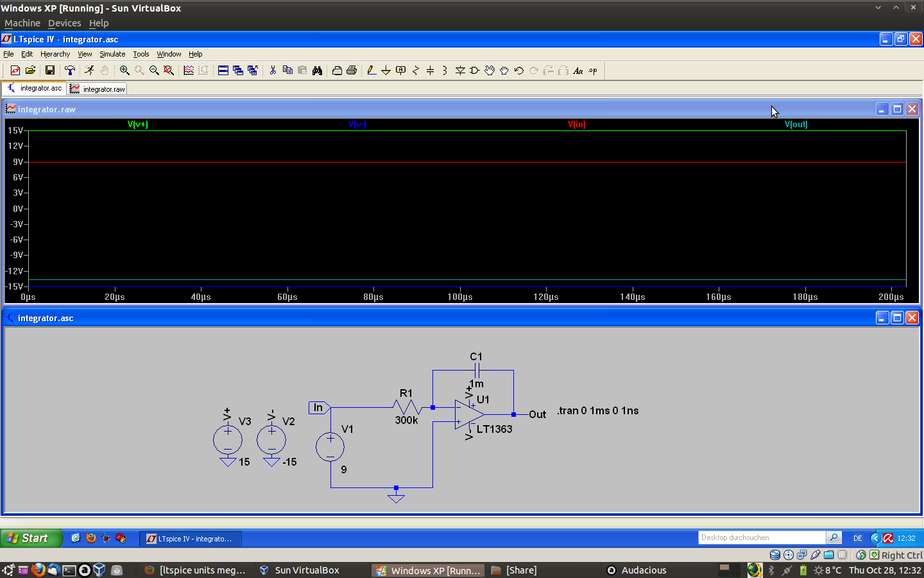This screenshot has height=578, width=924.
Task: Place a Ground symbol from the toolbar
Action: click(x=386, y=71)
